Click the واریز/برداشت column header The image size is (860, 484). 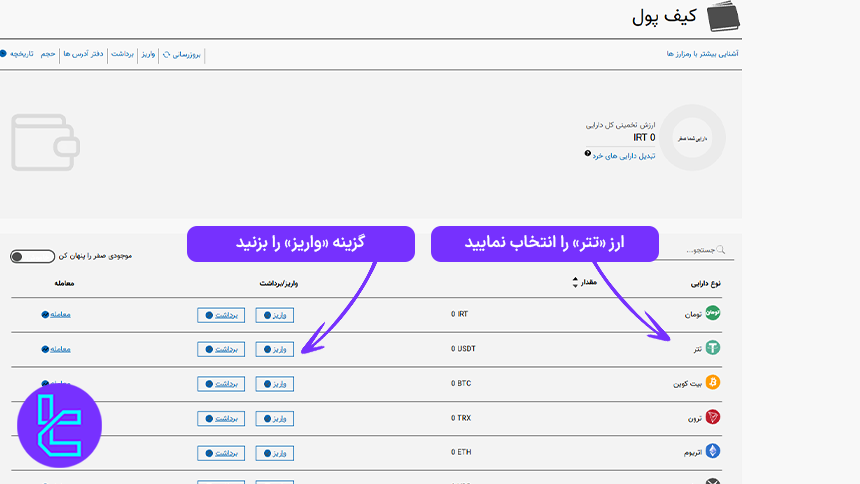pyautogui.click(x=279, y=283)
